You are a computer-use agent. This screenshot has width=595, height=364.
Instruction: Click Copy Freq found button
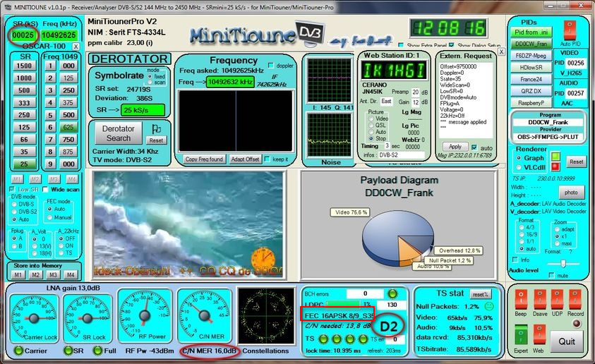(x=204, y=159)
